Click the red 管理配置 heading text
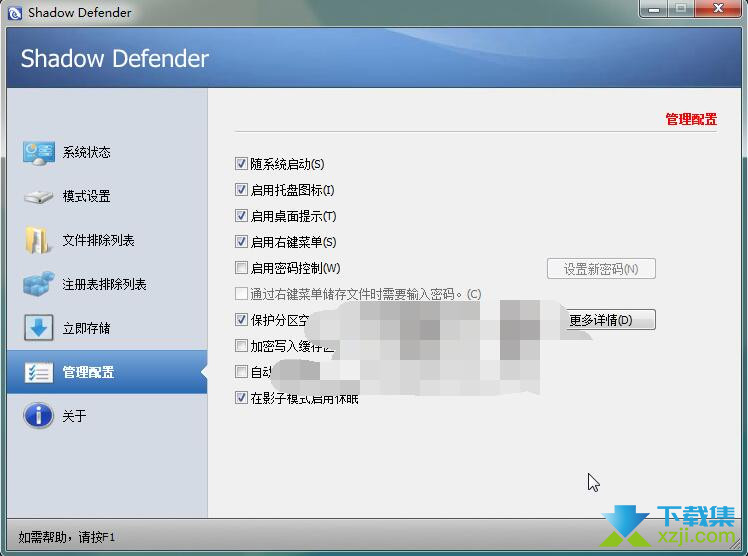 click(691, 119)
